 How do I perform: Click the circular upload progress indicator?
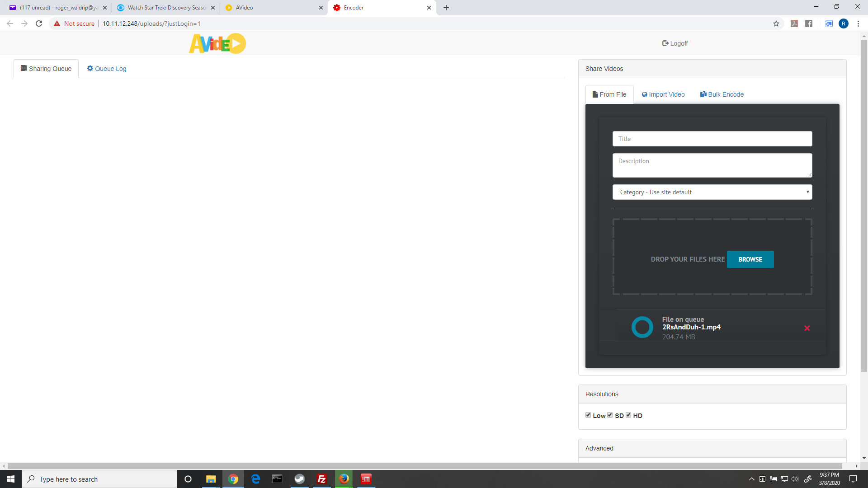[x=642, y=327]
